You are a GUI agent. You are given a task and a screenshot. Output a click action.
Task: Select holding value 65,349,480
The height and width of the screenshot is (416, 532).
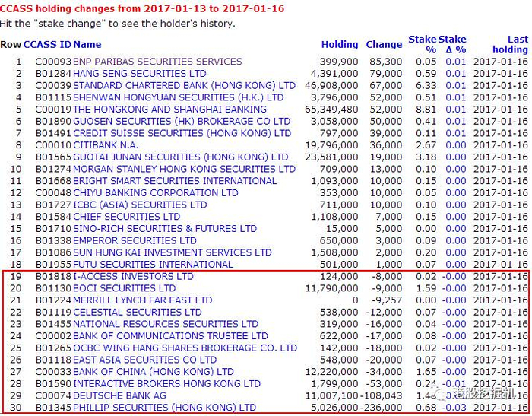click(x=331, y=109)
